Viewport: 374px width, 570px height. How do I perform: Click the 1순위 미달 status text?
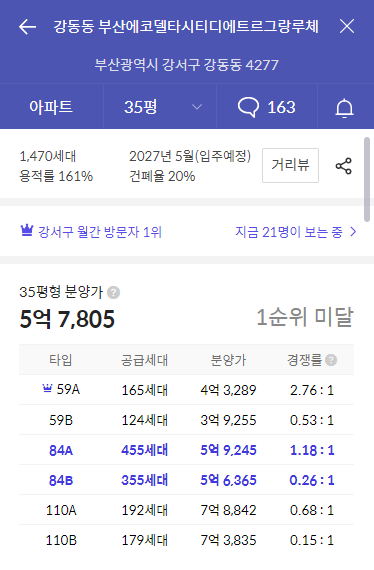(x=305, y=317)
